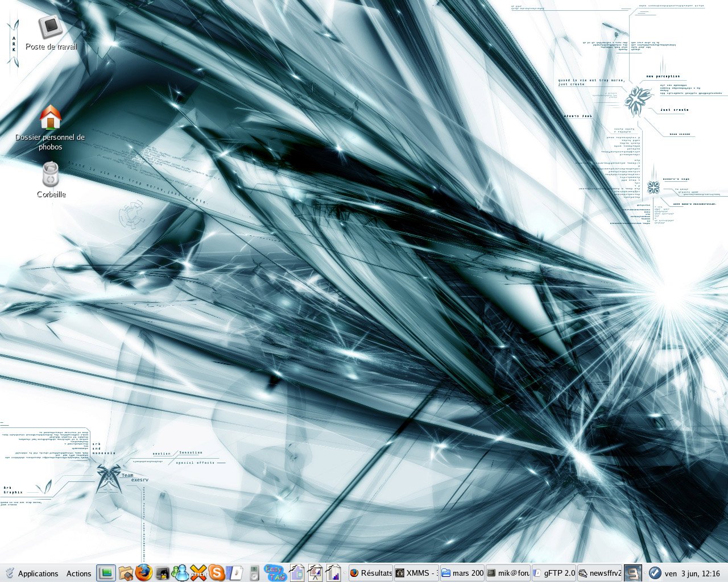Switch to the mik@ terminal window
The width and height of the screenshot is (728, 582).
click(x=508, y=573)
